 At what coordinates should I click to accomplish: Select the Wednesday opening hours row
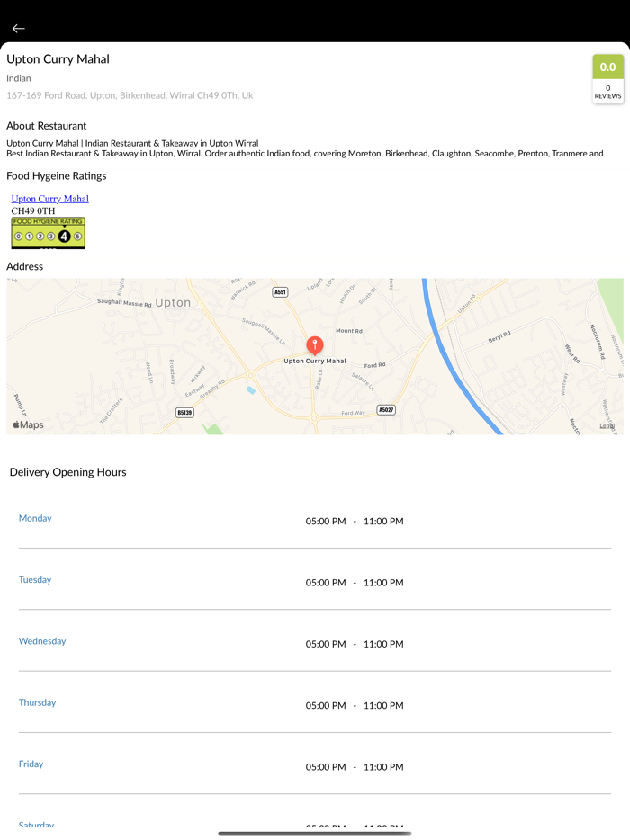click(315, 641)
